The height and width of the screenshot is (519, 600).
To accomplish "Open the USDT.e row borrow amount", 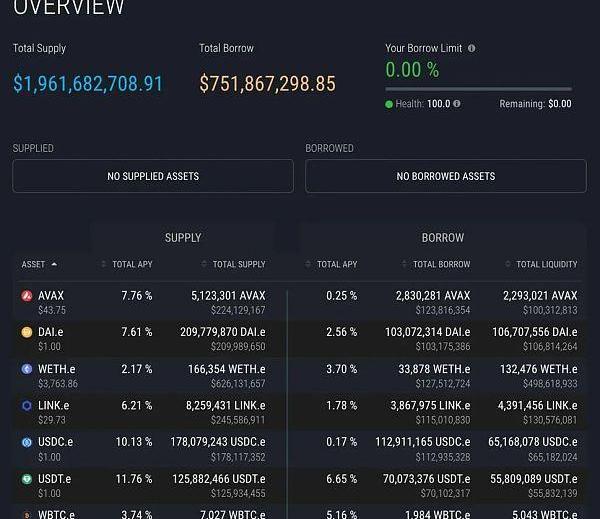I will click(x=427, y=479).
